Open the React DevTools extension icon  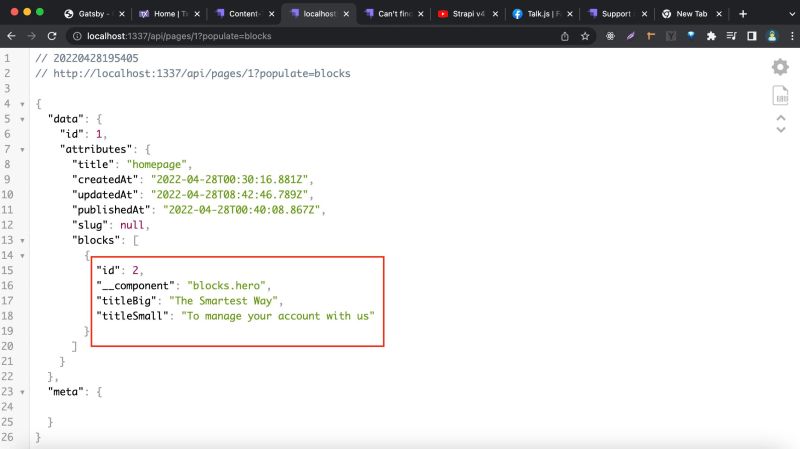[x=610, y=36]
